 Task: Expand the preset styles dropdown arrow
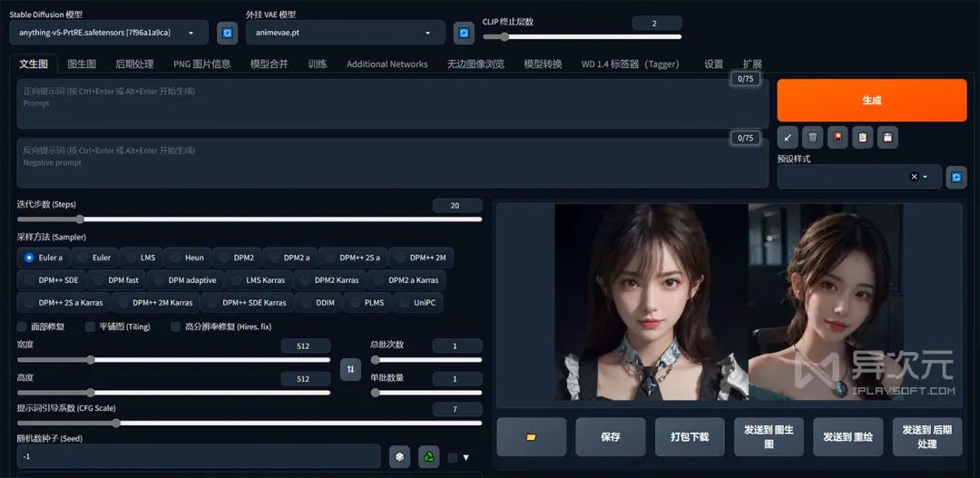click(926, 177)
